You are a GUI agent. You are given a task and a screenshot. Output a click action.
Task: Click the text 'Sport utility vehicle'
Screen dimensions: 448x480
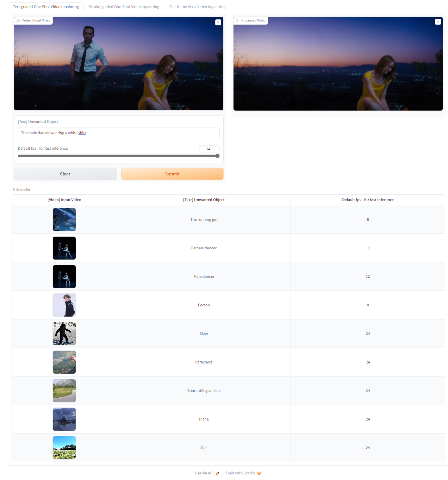click(204, 391)
